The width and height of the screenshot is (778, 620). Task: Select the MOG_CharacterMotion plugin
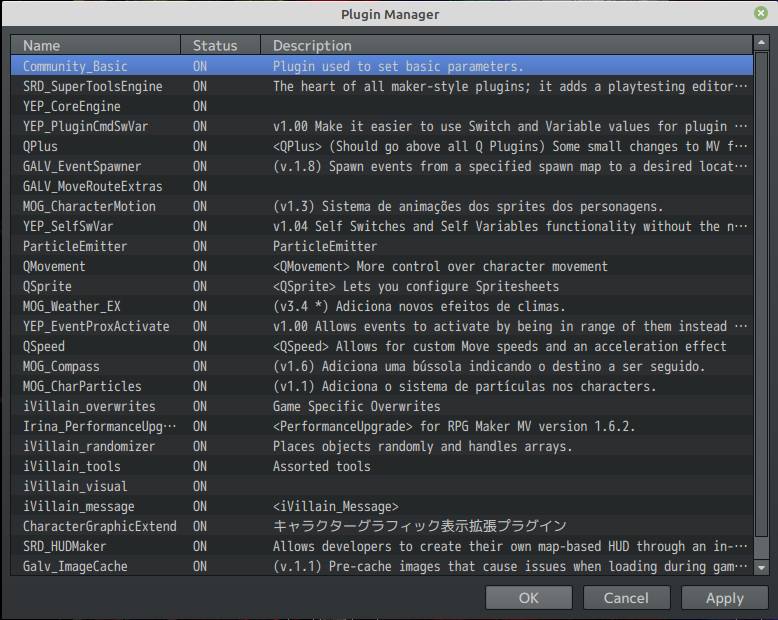pyautogui.click(x=382, y=206)
